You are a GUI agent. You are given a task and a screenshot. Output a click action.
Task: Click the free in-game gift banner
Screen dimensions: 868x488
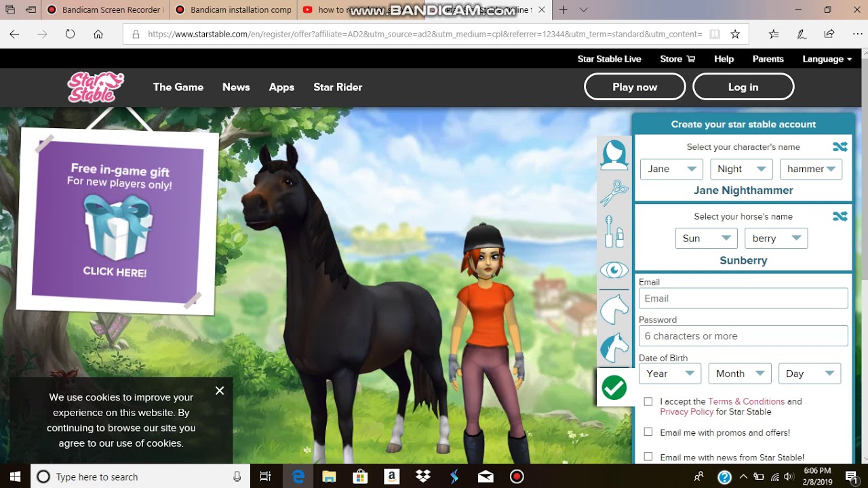[x=117, y=222]
